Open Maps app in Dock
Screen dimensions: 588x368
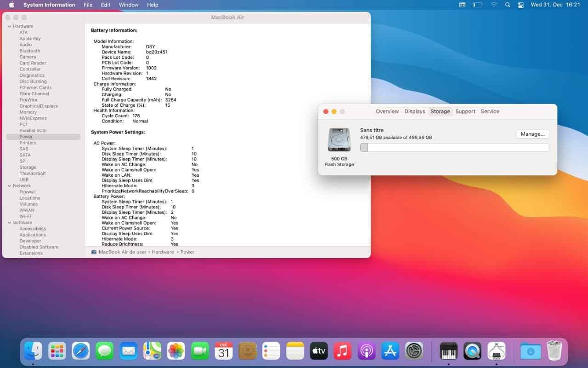(152, 351)
